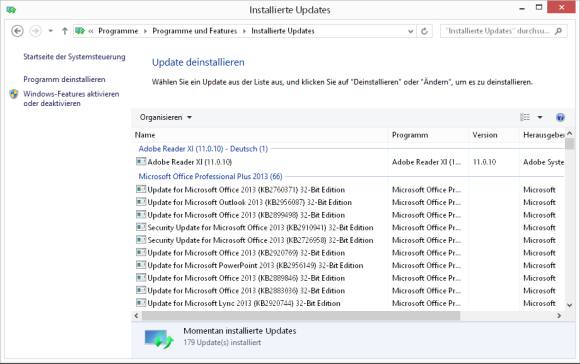Change view with the view icon
This screenshot has width=580, height=364.
[525, 117]
